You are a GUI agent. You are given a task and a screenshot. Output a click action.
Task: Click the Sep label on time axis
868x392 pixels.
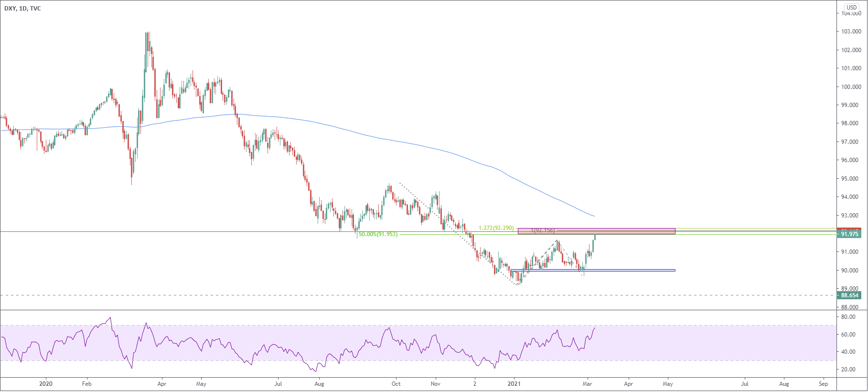pyautogui.click(x=823, y=383)
